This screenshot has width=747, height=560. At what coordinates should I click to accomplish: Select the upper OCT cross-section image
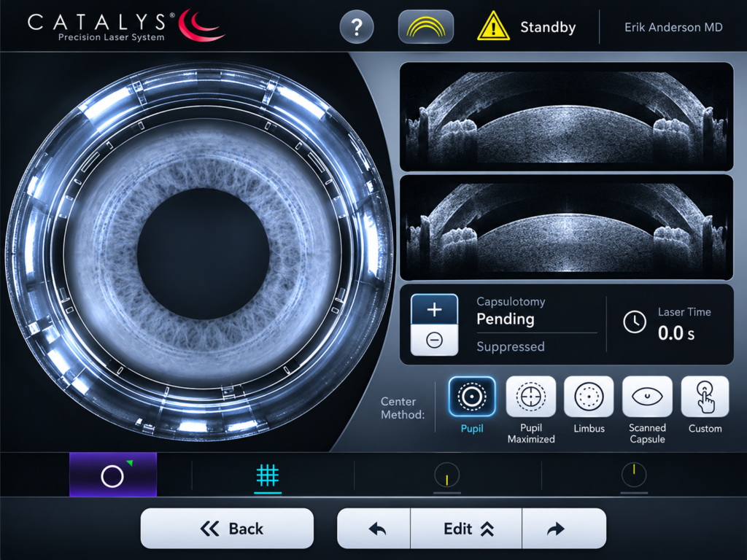click(x=566, y=117)
